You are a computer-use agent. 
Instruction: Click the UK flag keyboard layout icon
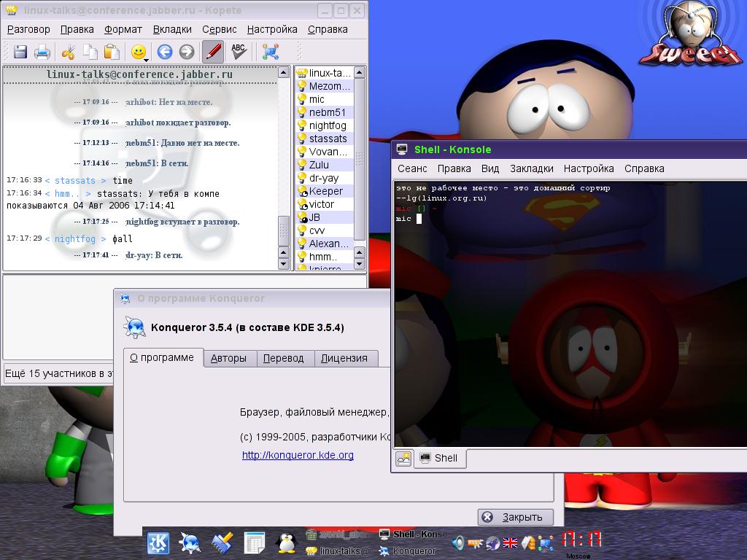pos(510,542)
